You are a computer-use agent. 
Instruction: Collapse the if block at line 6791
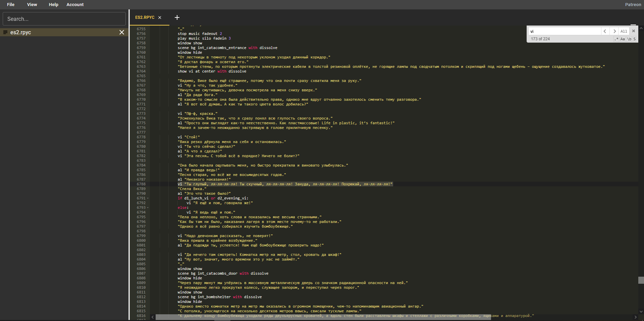click(148, 198)
